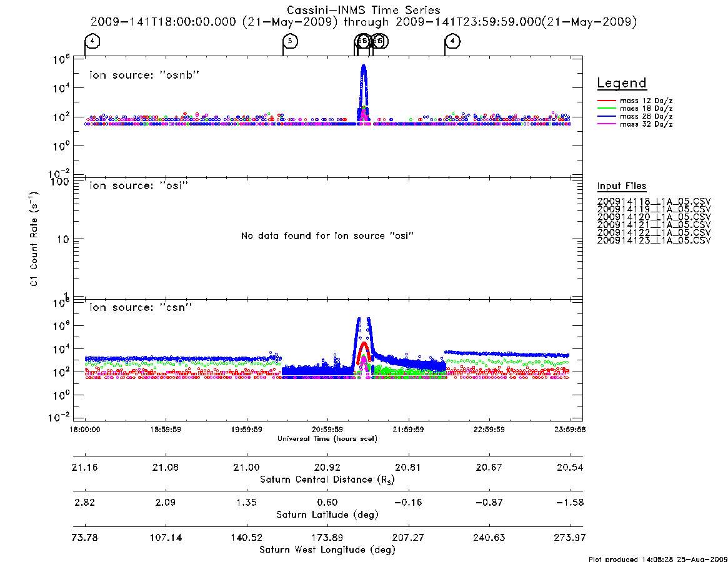This screenshot has height=562, width=728.
Task: Click the "Plot produced 14:08:28" timestamp
Action: 658,559
